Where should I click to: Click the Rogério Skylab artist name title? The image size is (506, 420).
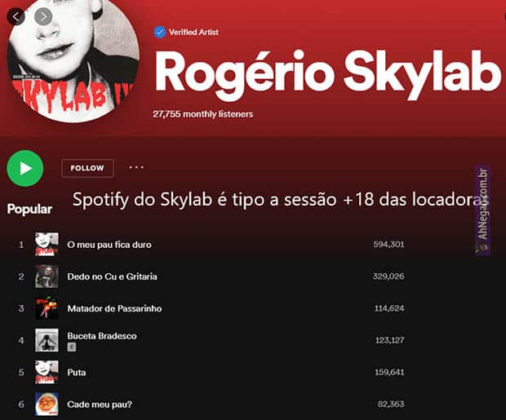point(326,73)
